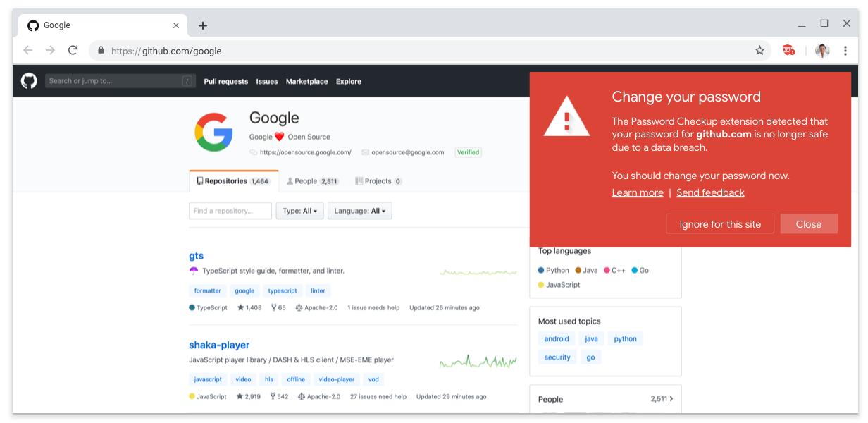Switch to the People tab

pyautogui.click(x=313, y=181)
